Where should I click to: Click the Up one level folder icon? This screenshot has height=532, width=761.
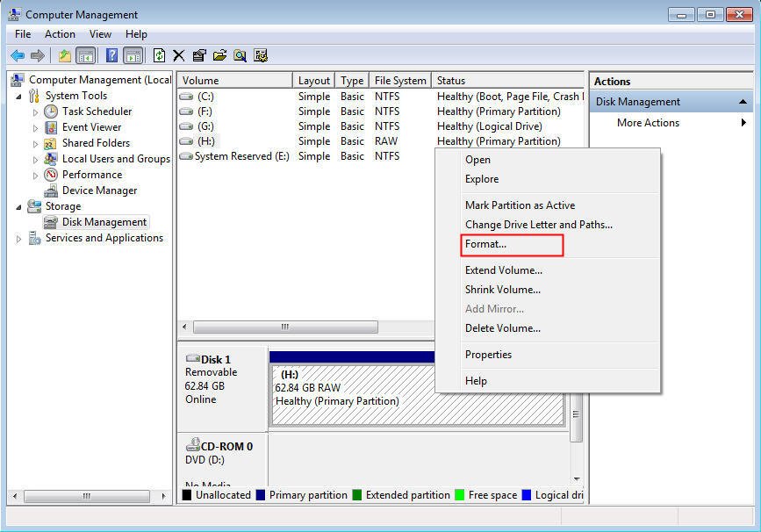(x=65, y=56)
